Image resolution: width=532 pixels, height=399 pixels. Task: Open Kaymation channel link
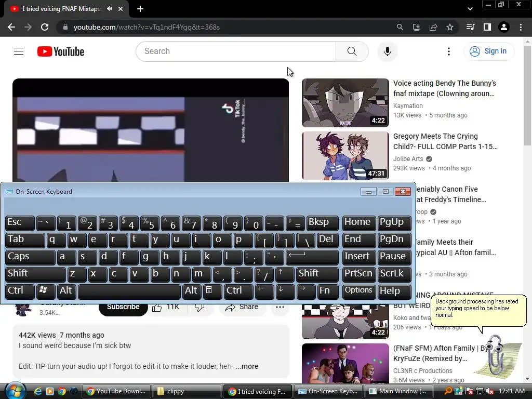[x=407, y=106]
